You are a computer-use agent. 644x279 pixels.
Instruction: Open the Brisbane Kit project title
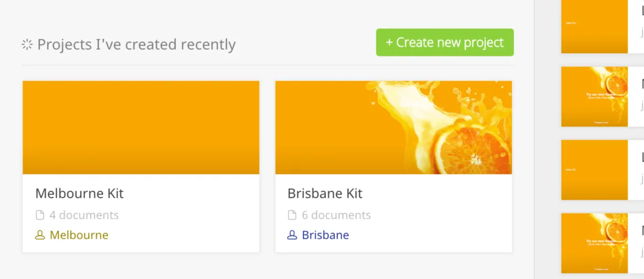(325, 194)
